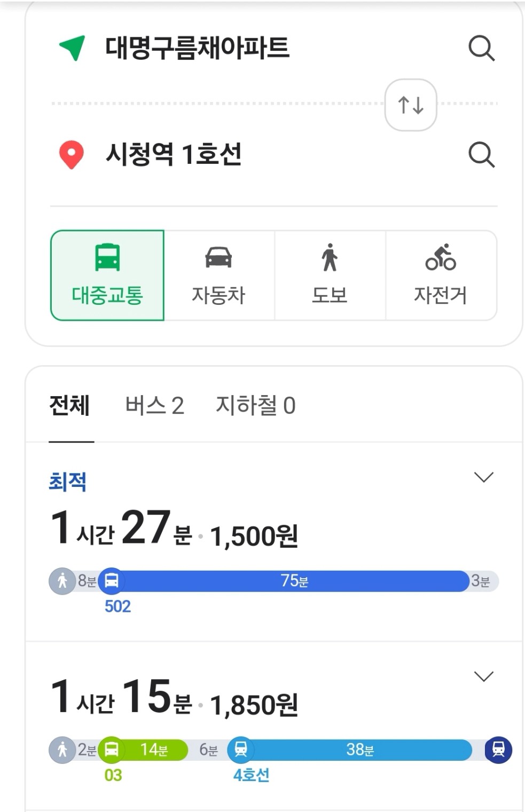Open the 전체 tab
Viewport: 525px width, 812px height.
pyautogui.click(x=69, y=406)
